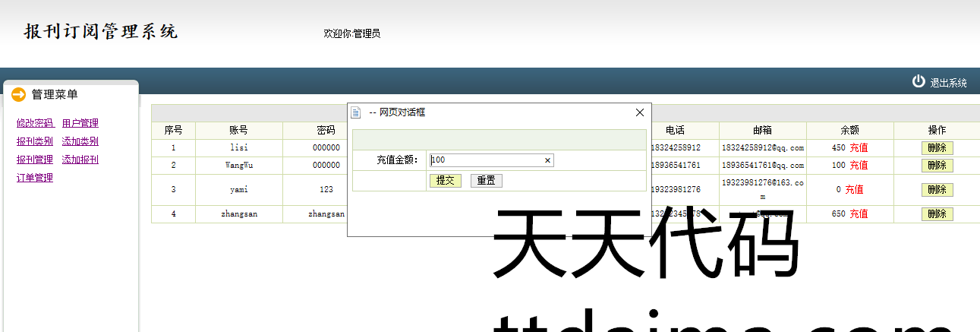Click 充值 link for user zhangsan
The height and width of the screenshot is (332, 980).
859,214
